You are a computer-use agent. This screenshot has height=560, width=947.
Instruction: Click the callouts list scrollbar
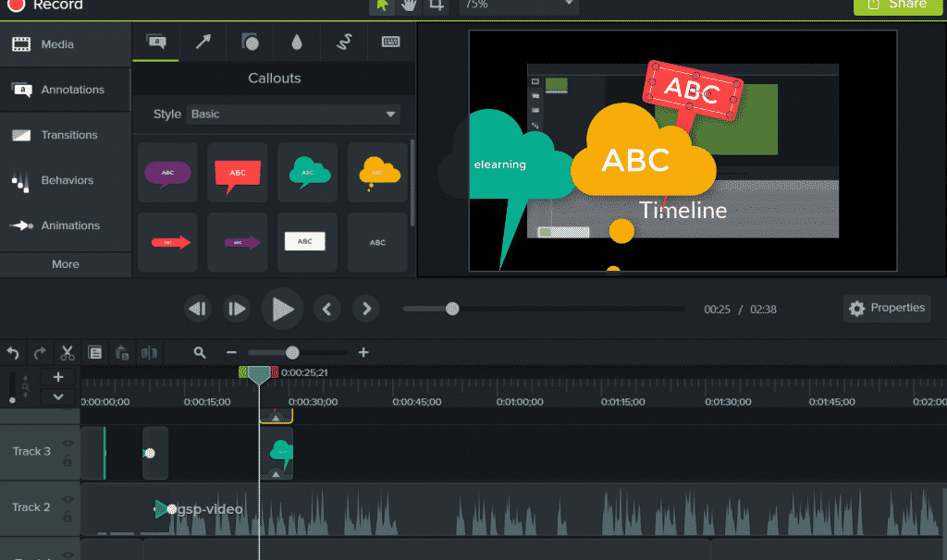coord(412,183)
